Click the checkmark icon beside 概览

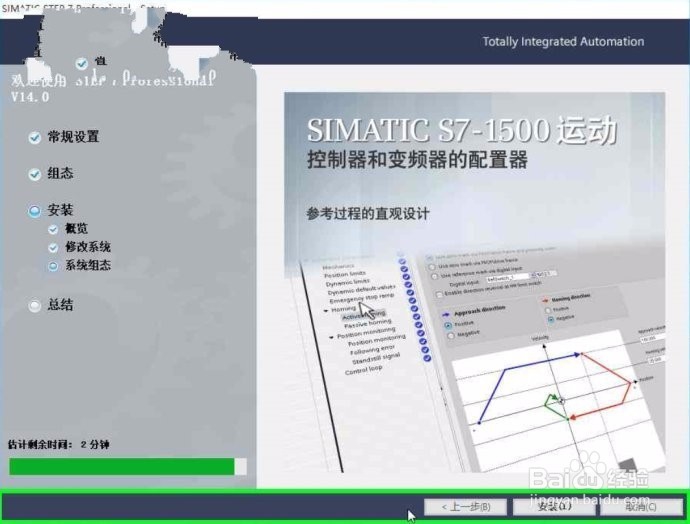pos(53,229)
